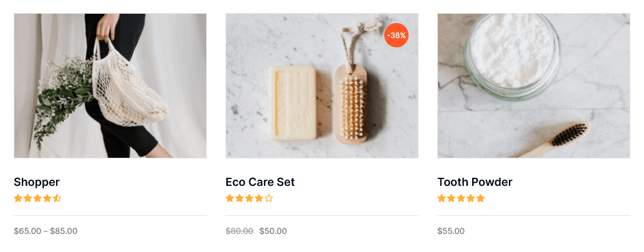Image resolution: width=644 pixels, height=252 pixels.
Task: Click the first star under Eco Care Set
Action: point(230,198)
